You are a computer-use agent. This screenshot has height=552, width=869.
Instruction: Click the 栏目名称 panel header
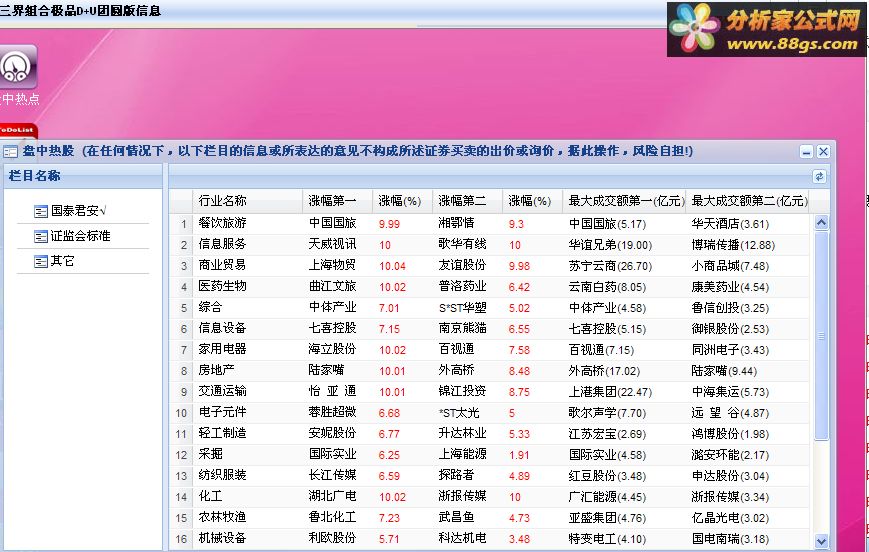tap(83, 176)
